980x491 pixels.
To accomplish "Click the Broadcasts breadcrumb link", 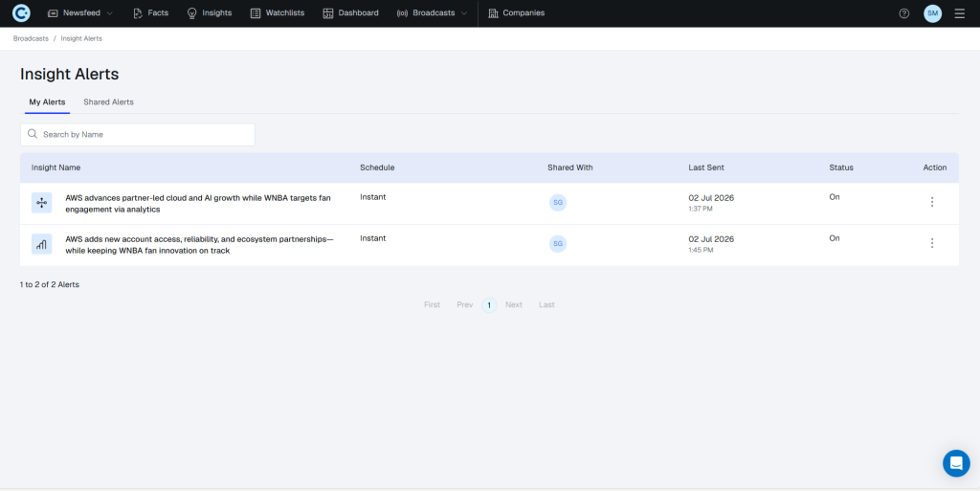I will pos(31,38).
